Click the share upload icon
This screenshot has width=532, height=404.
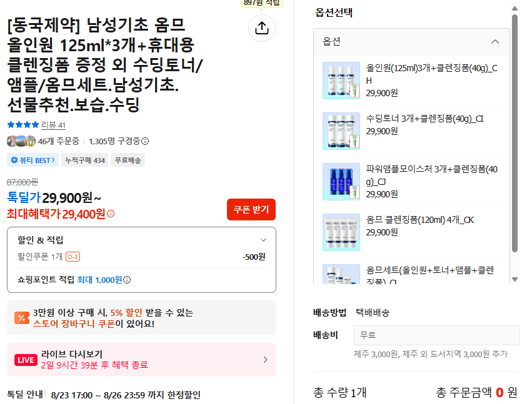click(x=261, y=28)
